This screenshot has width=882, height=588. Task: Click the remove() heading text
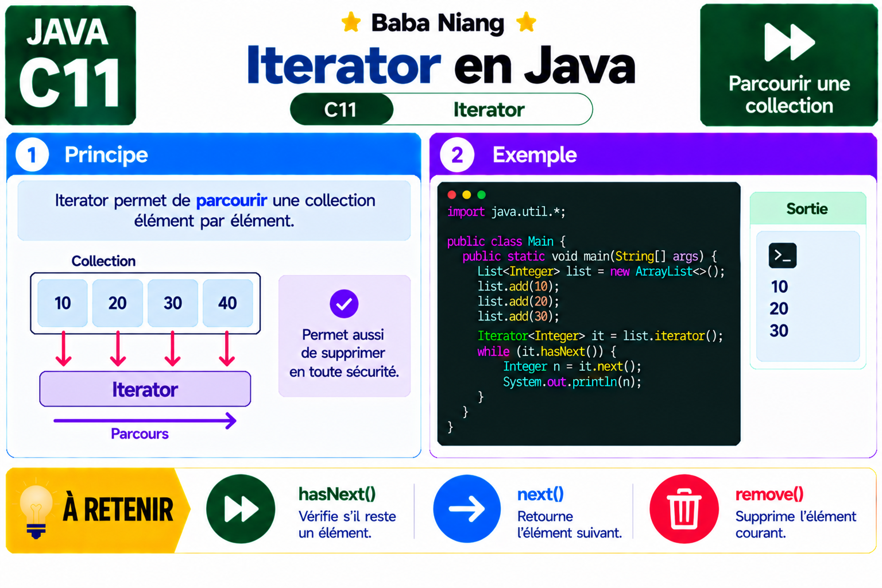[769, 494]
